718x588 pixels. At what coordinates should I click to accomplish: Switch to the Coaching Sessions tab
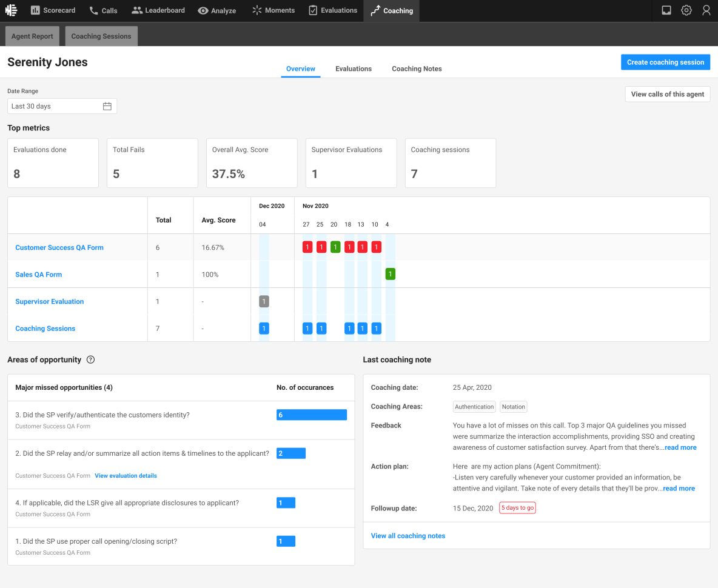tap(101, 36)
